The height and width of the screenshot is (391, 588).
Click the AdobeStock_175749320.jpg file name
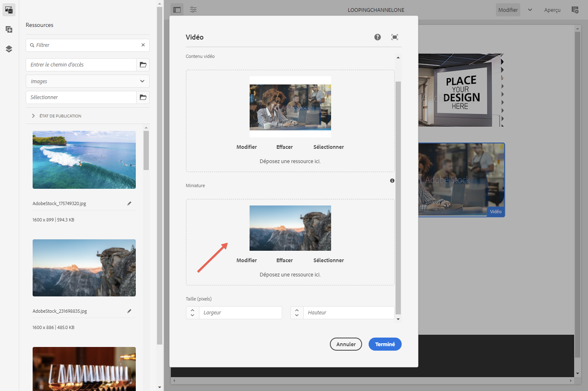click(x=59, y=203)
